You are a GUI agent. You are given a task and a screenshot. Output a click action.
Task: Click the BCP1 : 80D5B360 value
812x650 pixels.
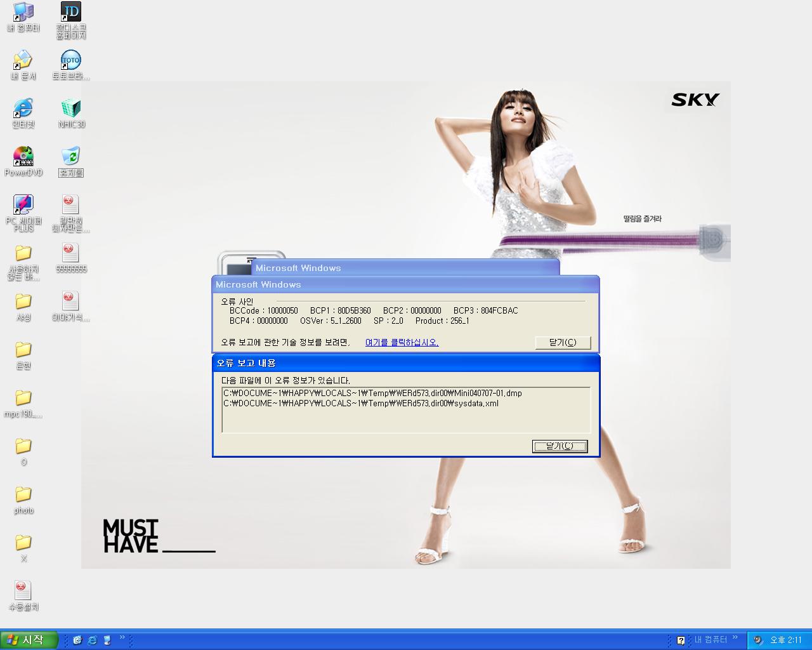(341, 311)
